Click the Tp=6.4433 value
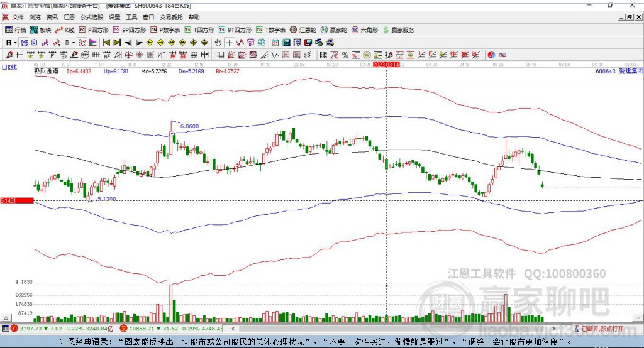This screenshot has width=644, height=348. click(79, 71)
